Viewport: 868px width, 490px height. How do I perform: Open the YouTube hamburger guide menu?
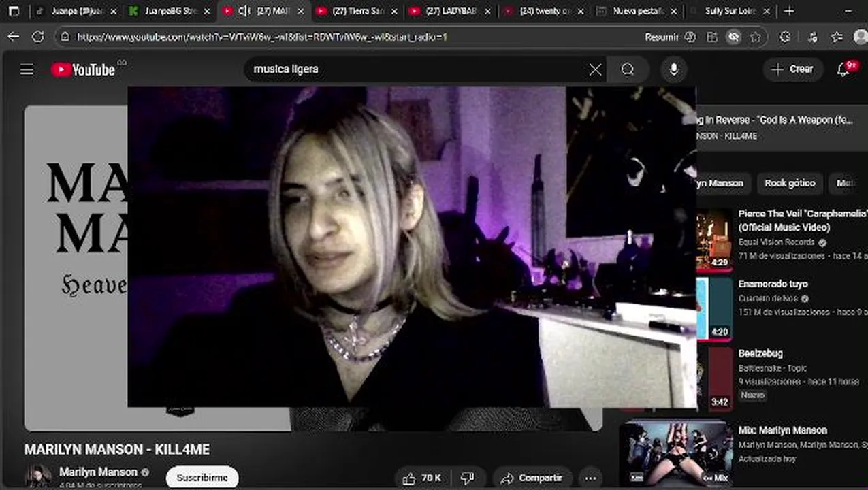pyautogui.click(x=27, y=69)
